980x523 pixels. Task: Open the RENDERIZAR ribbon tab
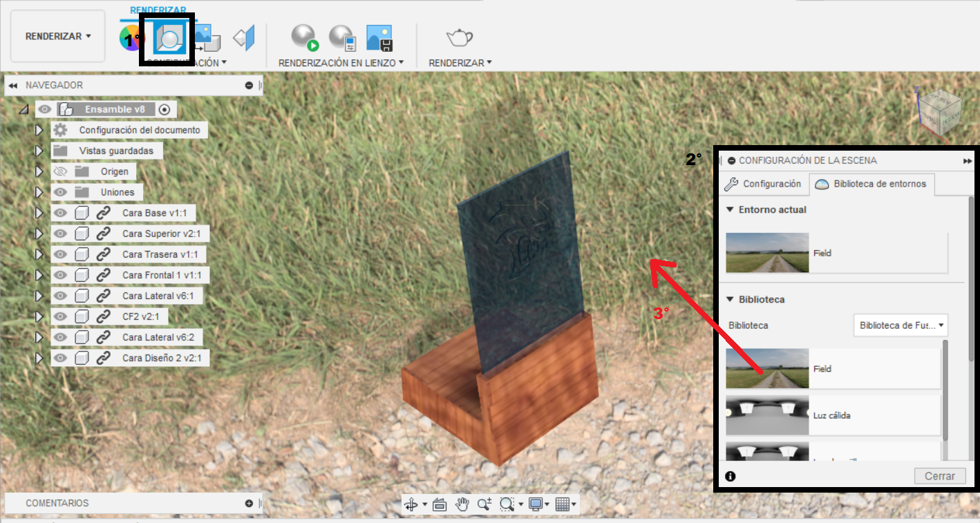(158, 10)
